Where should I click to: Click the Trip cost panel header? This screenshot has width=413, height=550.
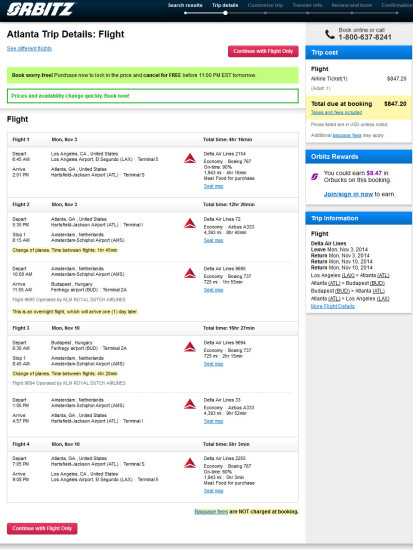click(x=359, y=53)
